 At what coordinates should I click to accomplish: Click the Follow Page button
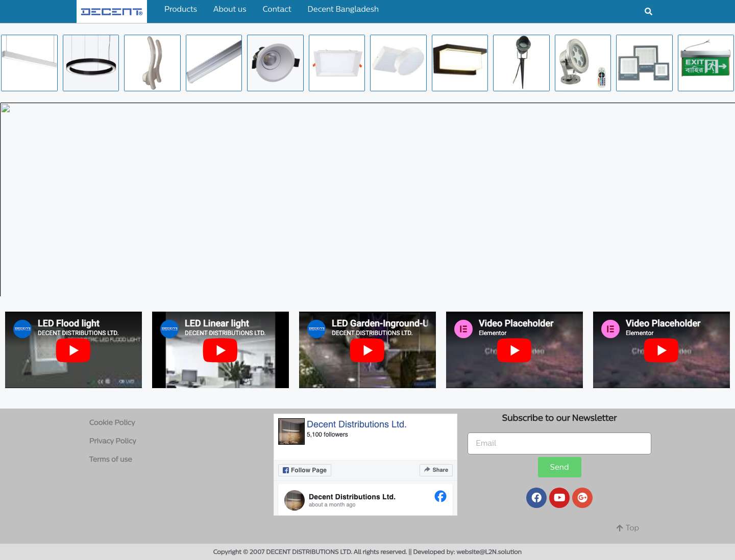[x=305, y=470]
